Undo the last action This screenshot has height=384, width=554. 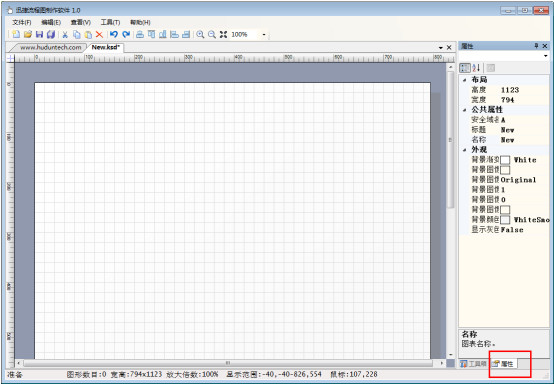(114, 34)
